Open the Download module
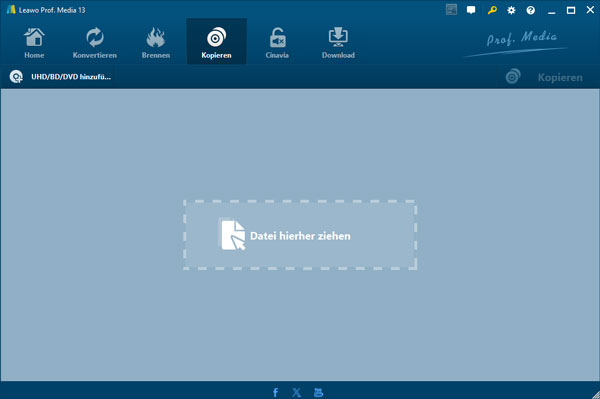Screen dimensions: 600x399 pos(338,43)
